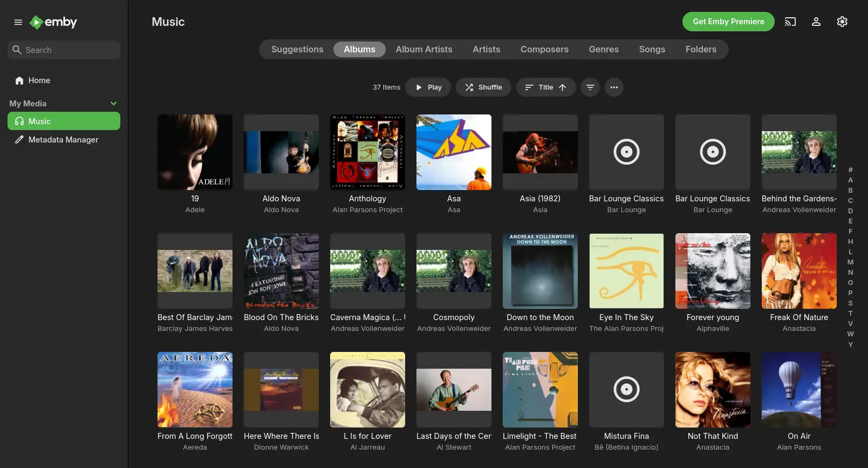The height and width of the screenshot is (468, 868).
Task: Open the Adele artist link under 19
Action: [195, 210]
